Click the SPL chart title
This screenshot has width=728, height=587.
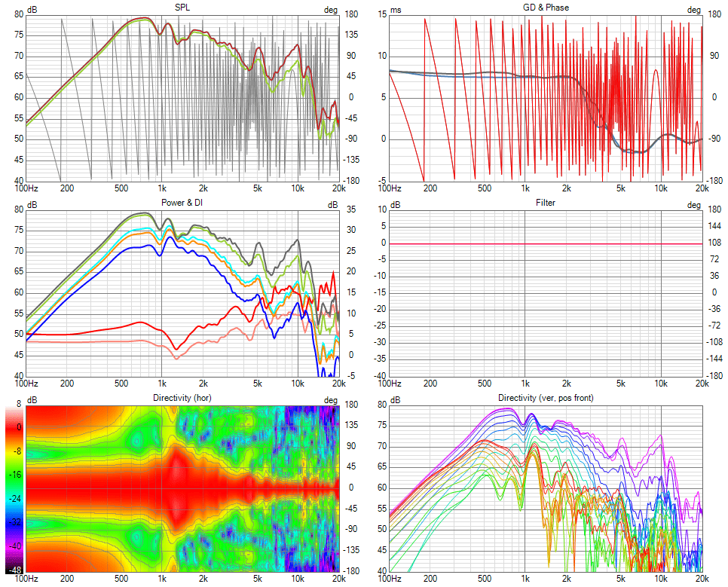(182, 8)
